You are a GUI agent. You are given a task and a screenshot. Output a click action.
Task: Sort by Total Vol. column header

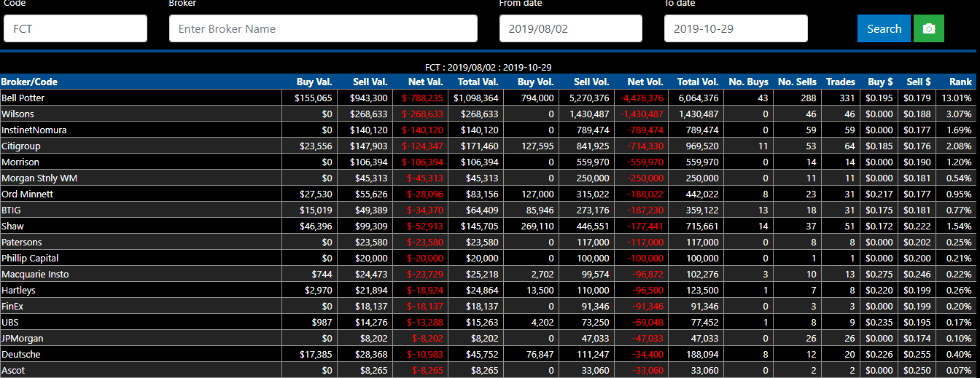[x=698, y=82]
